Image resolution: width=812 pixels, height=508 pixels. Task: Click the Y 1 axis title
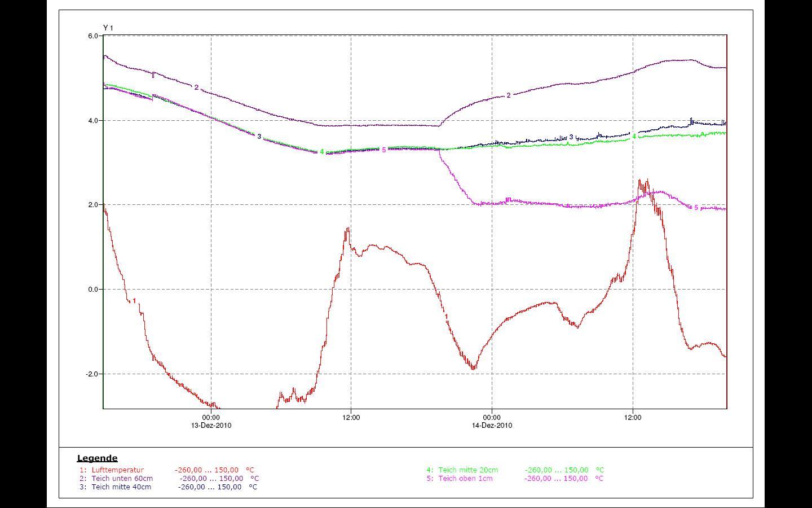click(108, 28)
